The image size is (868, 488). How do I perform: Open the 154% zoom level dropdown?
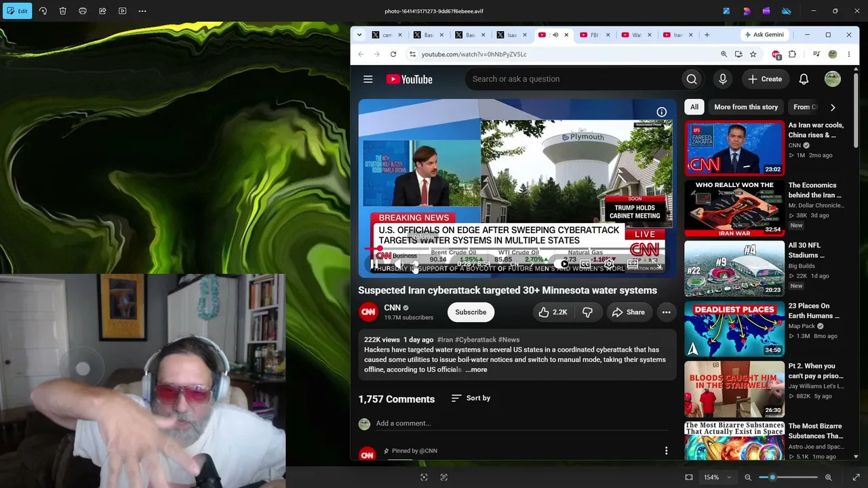pos(717,477)
